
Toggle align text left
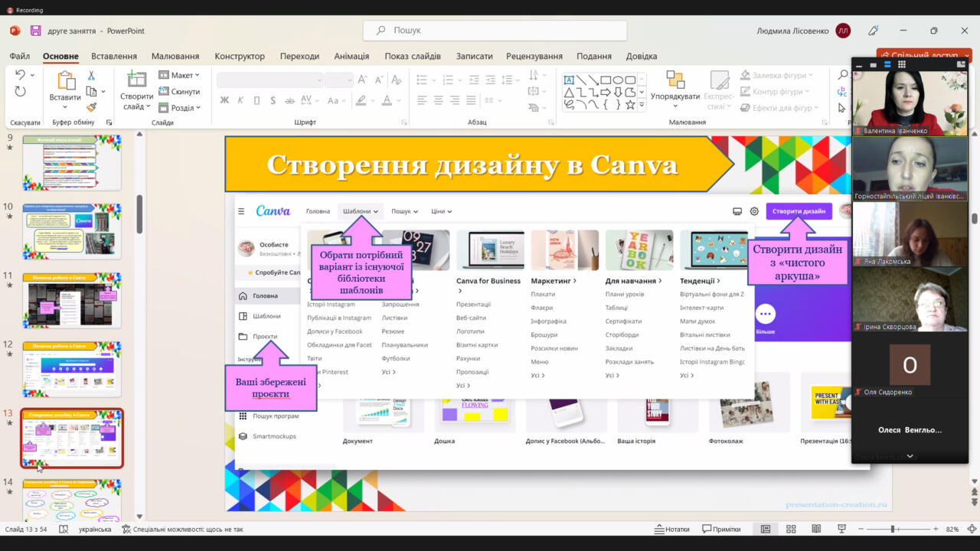point(422,100)
